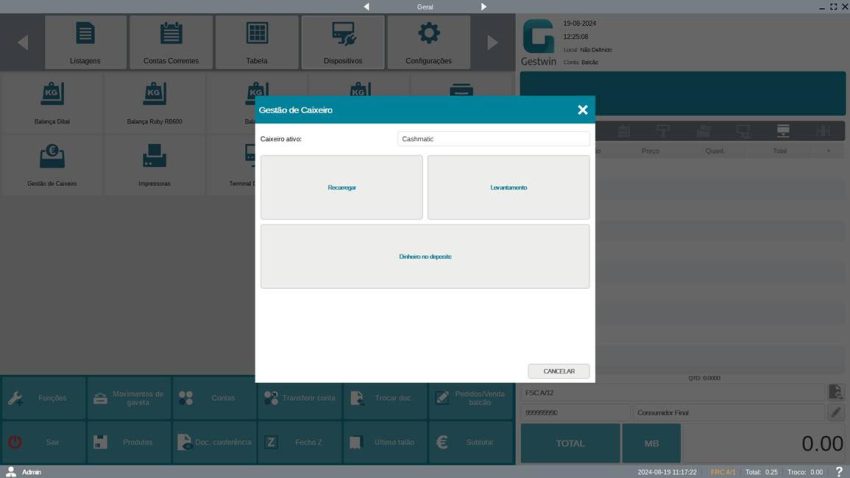
Task: Open the Impressoras printer icon
Action: 154,156
